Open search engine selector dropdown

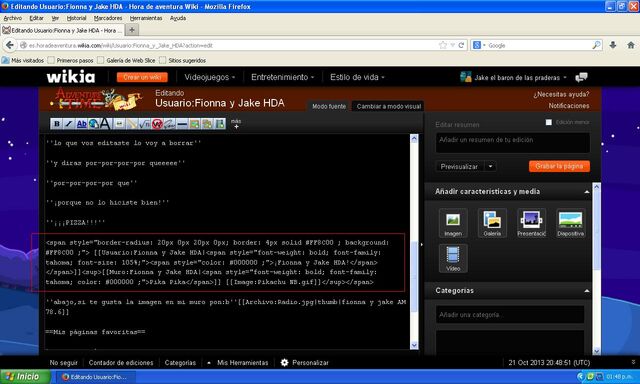pos(479,45)
